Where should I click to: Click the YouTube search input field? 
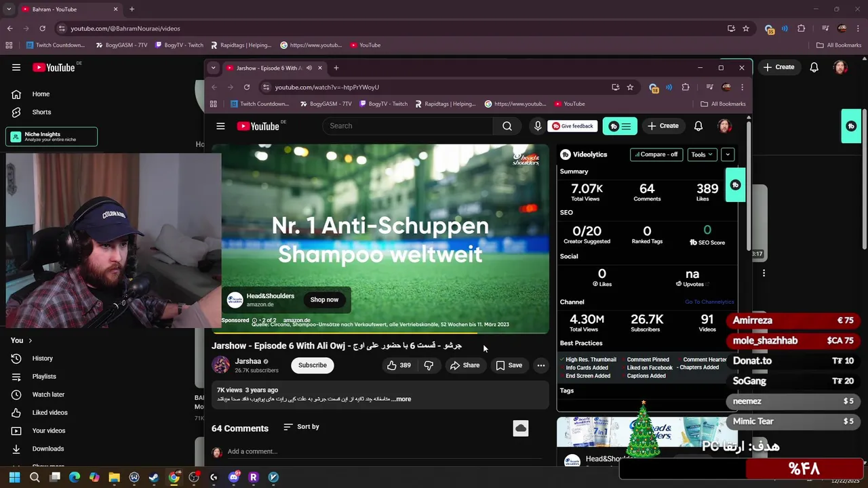click(408, 126)
